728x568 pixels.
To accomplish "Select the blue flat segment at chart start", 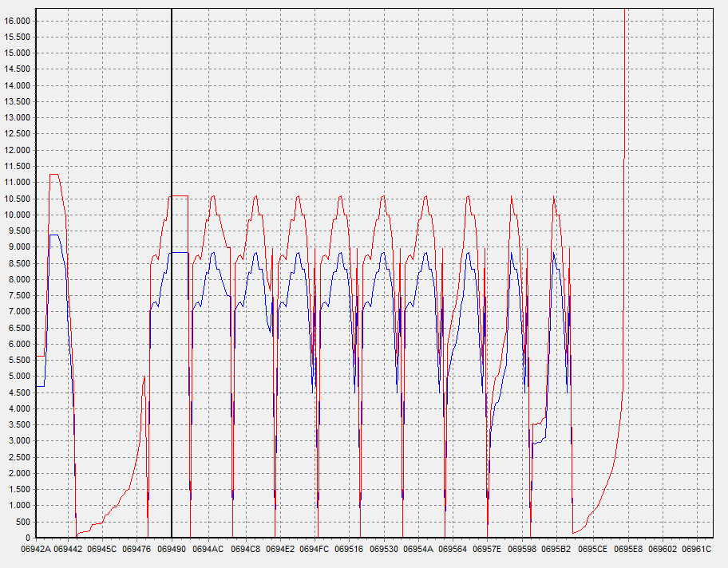I will pyautogui.click(x=40, y=386).
